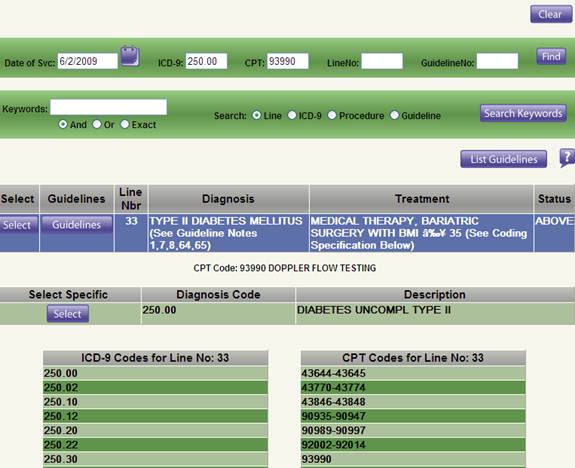Click into the Date of Svc field
This screenshot has height=468, width=575.
pos(88,61)
